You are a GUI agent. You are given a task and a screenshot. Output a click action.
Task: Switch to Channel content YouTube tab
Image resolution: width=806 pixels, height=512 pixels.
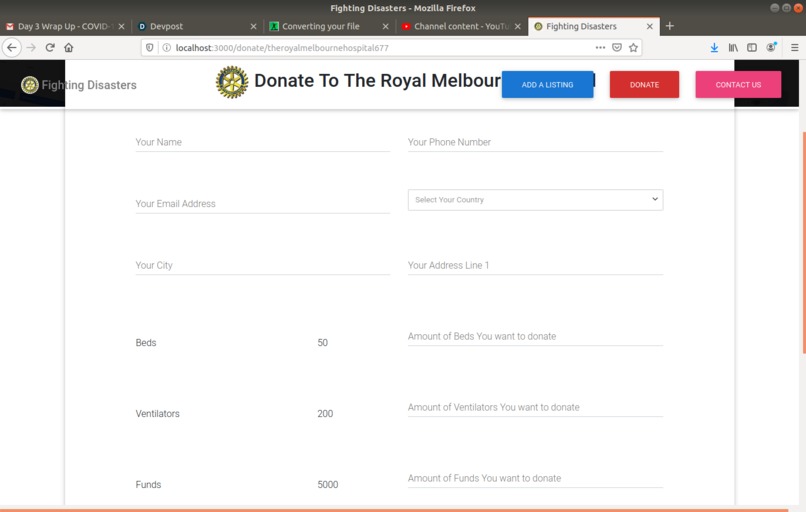click(462, 26)
